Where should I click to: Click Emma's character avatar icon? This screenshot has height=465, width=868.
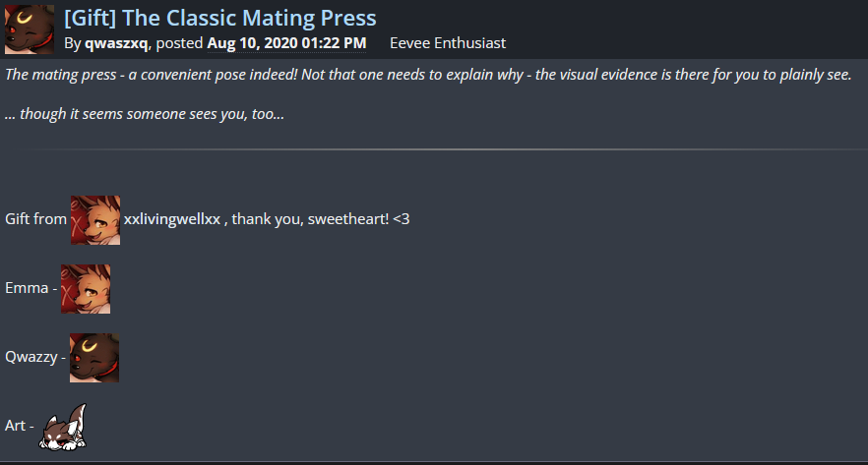pos(86,289)
